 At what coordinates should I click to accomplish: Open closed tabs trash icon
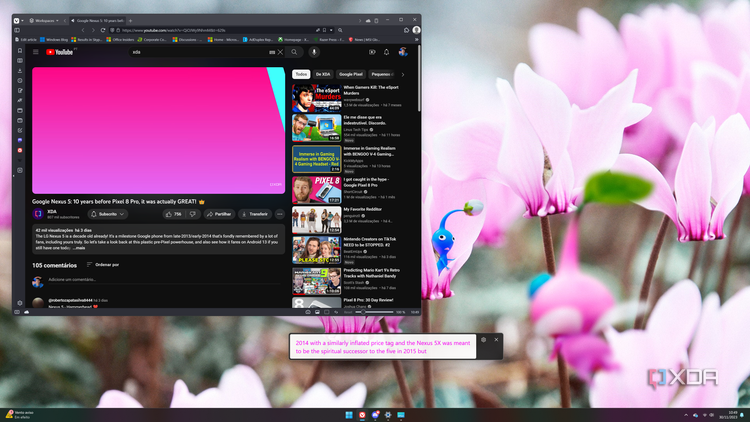tap(376, 21)
